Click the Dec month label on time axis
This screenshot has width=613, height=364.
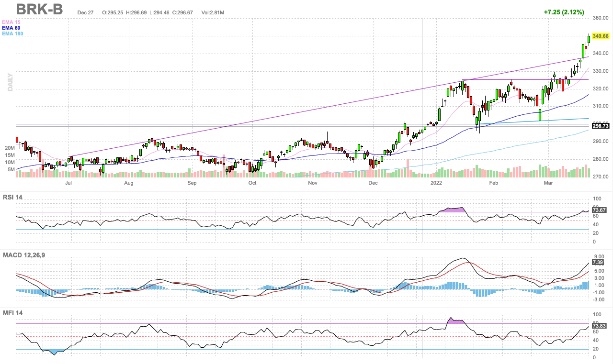coord(373,183)
